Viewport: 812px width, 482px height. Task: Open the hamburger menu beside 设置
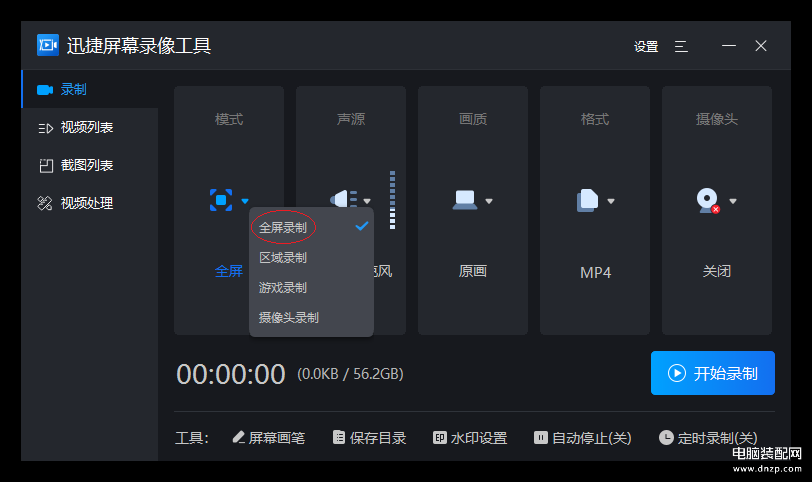click(x=681, y=47)
